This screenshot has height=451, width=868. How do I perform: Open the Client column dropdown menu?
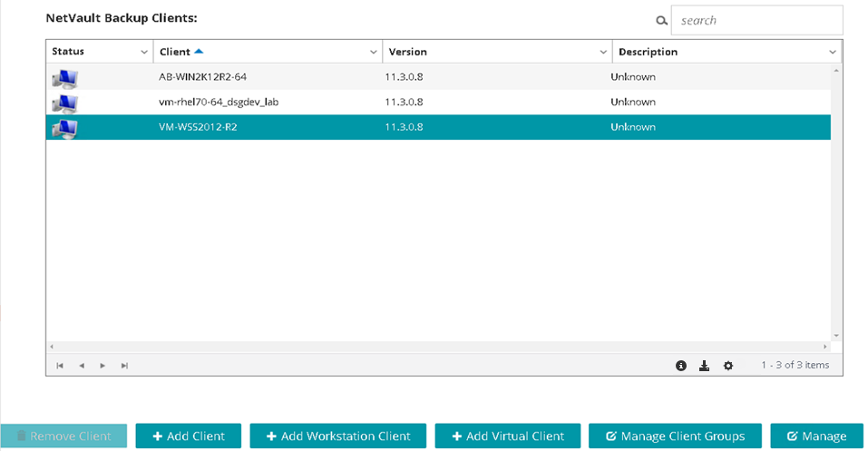[x=373, y=52]
